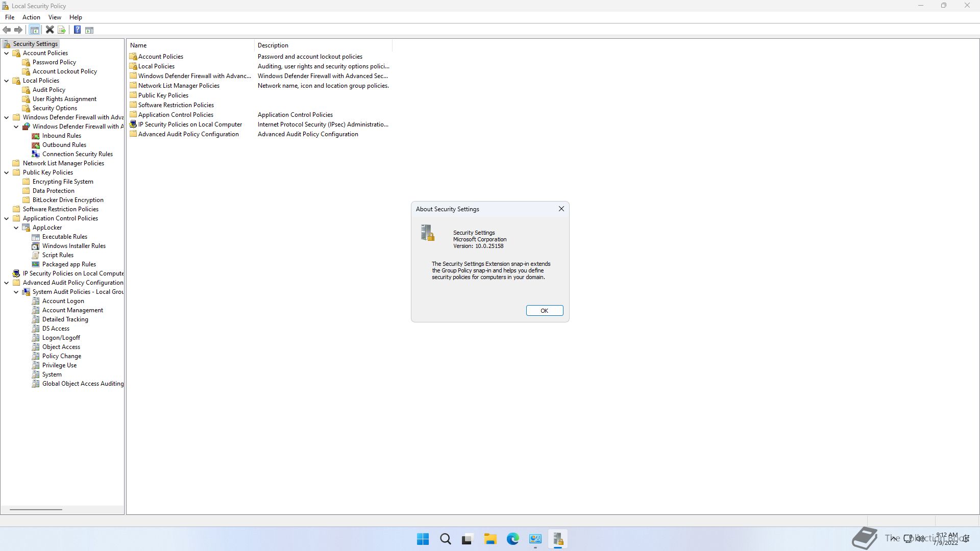Collapse System Audit Policies tree node
Screen dimensions: 980x551
[16, 292]
